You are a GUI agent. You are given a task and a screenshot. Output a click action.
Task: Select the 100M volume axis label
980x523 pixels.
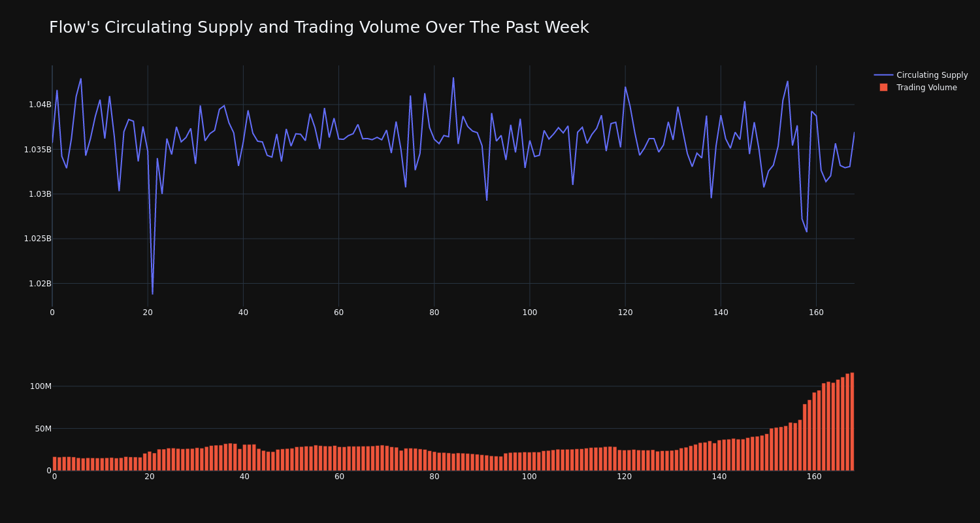tap(41, 386)
